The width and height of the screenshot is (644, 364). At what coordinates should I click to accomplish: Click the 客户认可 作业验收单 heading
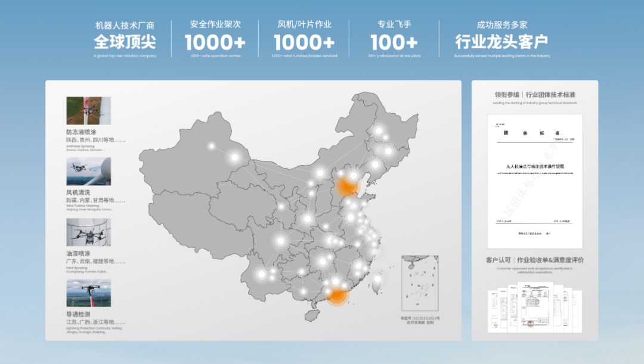pos(534,260)
